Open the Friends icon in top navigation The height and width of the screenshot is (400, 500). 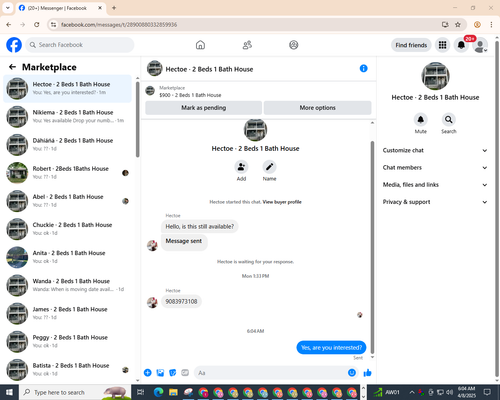[x=247, y=45]
